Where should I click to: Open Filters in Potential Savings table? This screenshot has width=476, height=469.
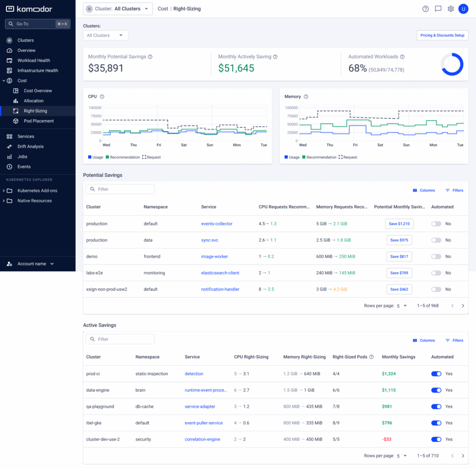click(454, 190)
